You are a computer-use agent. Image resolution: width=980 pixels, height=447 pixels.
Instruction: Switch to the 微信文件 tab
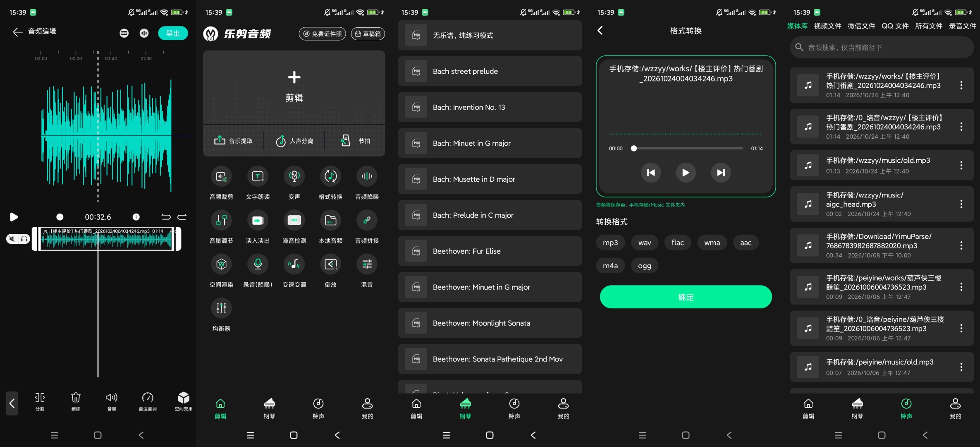point(861,26)
